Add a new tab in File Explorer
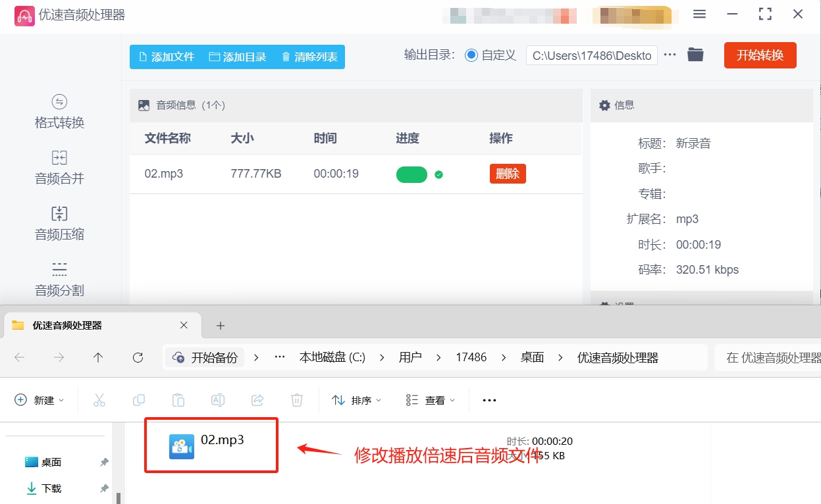 tap(221, 325)
